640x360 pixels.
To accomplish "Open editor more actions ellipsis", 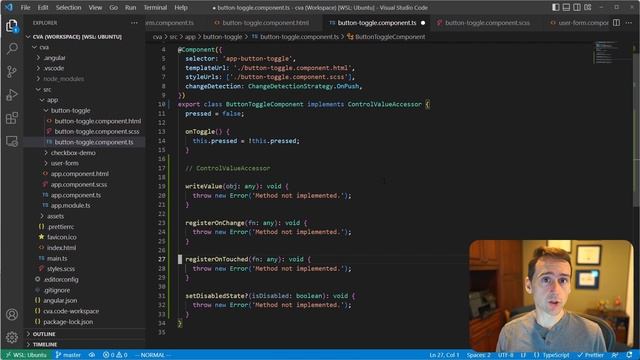I will 629,23.
